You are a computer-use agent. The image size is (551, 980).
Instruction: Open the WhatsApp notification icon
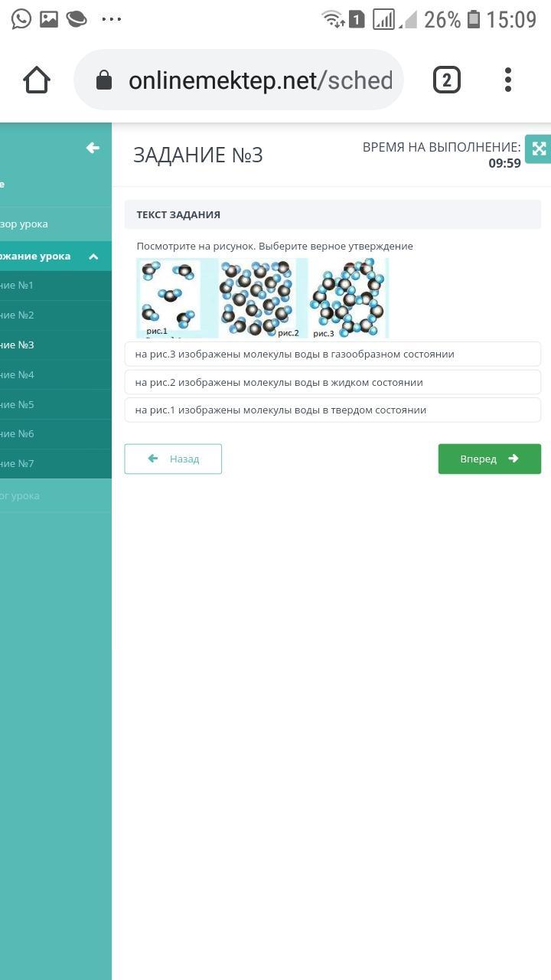tap(21, 19)
